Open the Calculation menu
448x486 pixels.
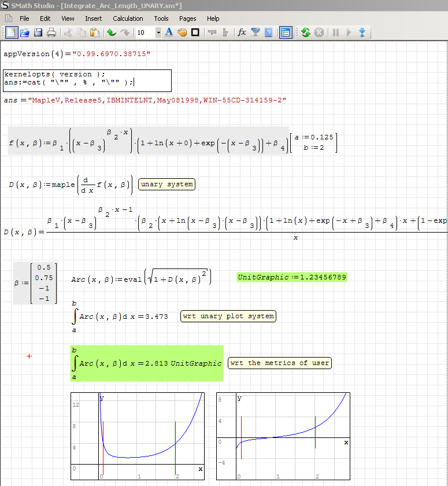point(128,19)
